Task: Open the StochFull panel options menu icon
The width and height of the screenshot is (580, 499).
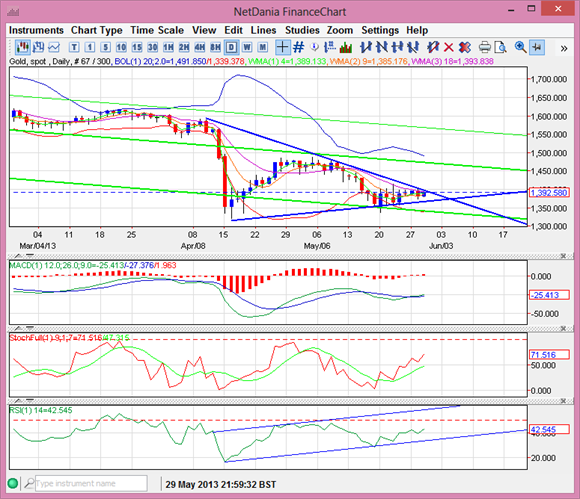Action: point(30,328)
